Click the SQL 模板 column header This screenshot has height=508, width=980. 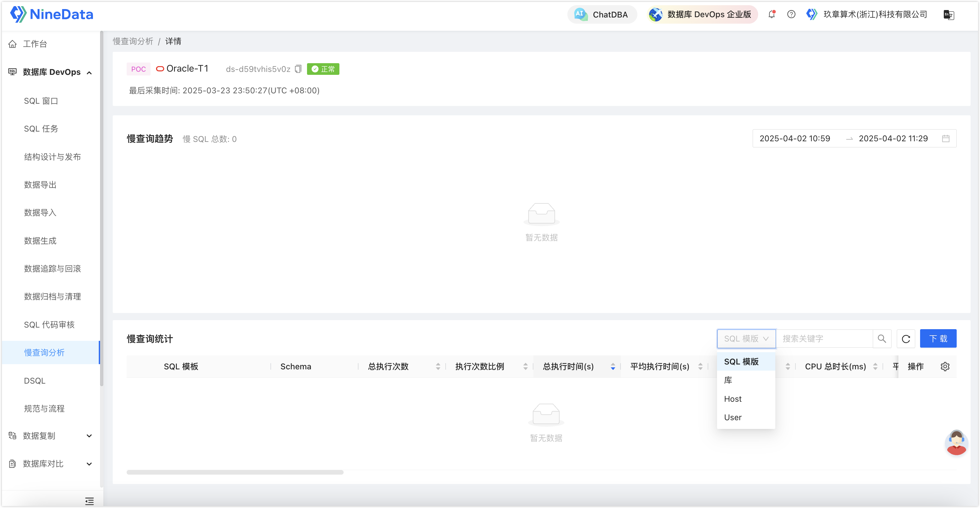(181, 366)
